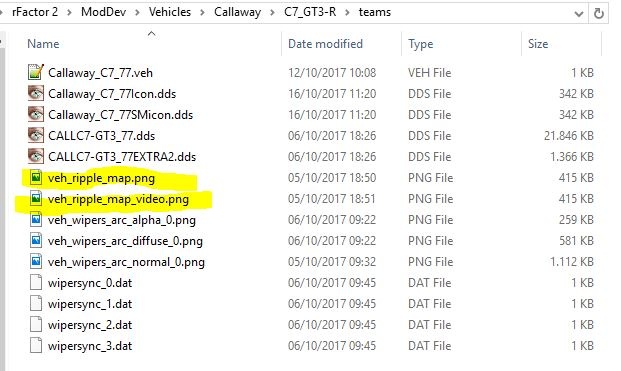Open the address bar history dropdown
The height and width of the screenshot is (371, 621).
[579, 14]
